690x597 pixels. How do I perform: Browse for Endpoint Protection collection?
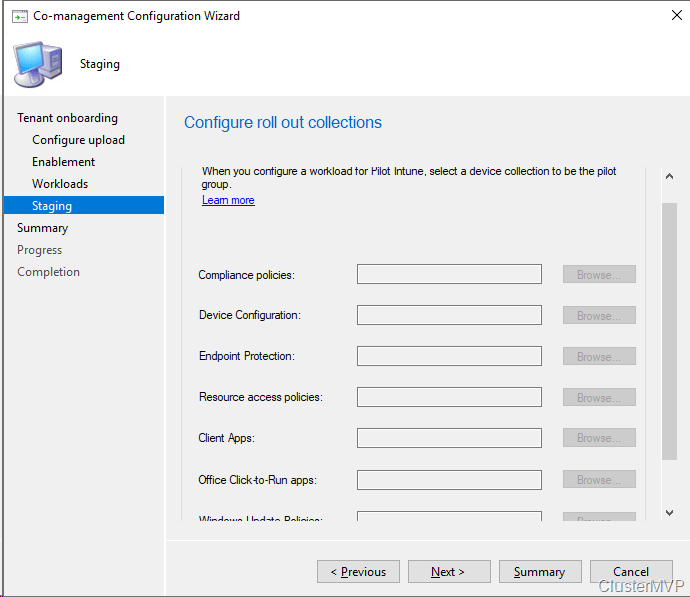click(599, 356)
